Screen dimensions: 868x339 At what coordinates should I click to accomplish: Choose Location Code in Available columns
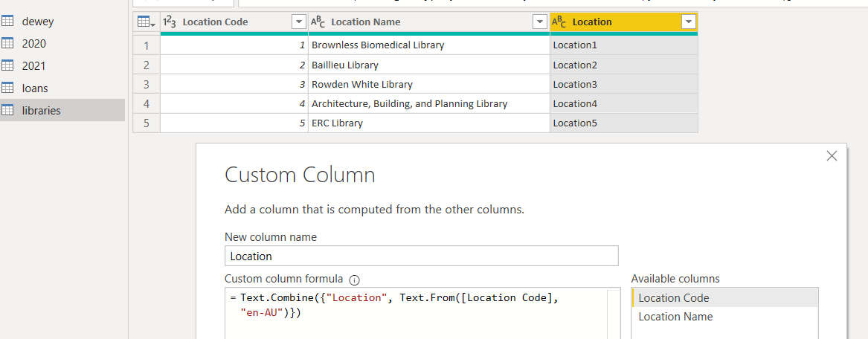point(674,298)
